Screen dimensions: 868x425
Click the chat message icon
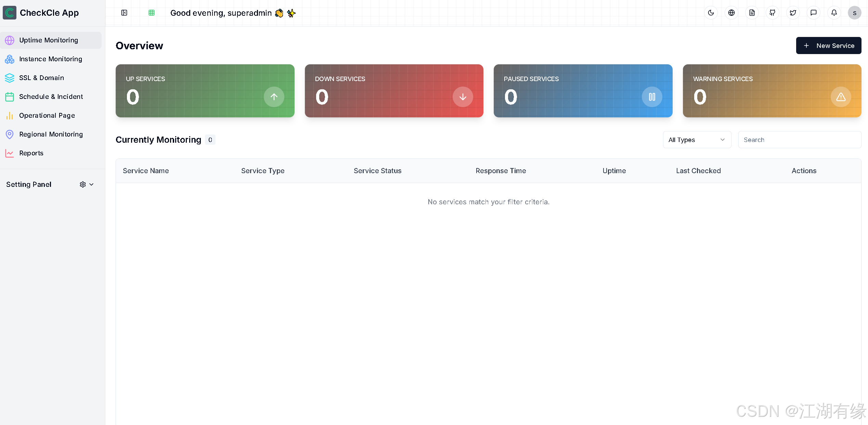(813, 13)
